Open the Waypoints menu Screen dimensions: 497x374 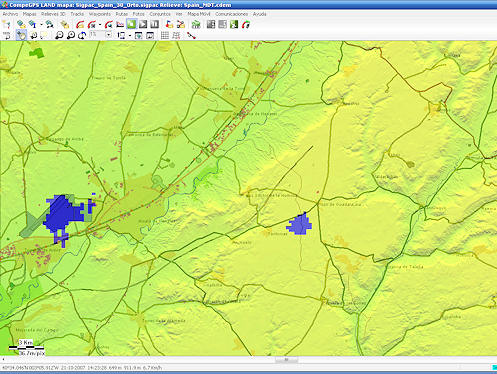coord(100,14)
